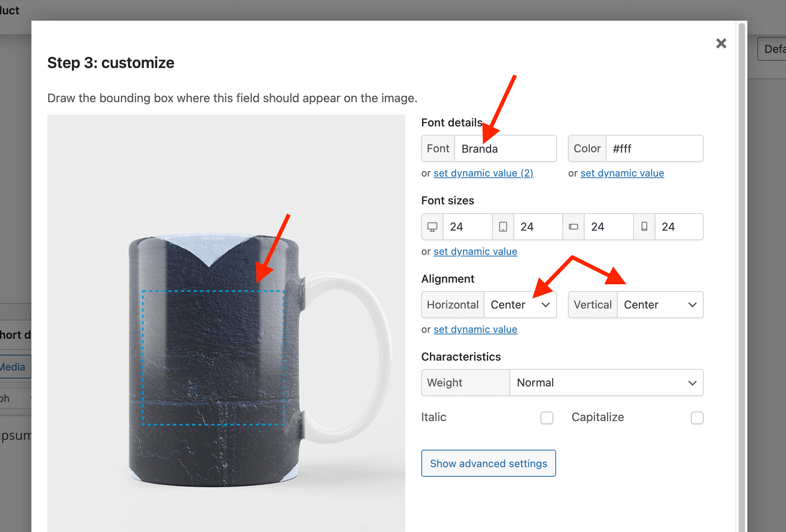Click the landscape device font size icon

tap(574, 227)
